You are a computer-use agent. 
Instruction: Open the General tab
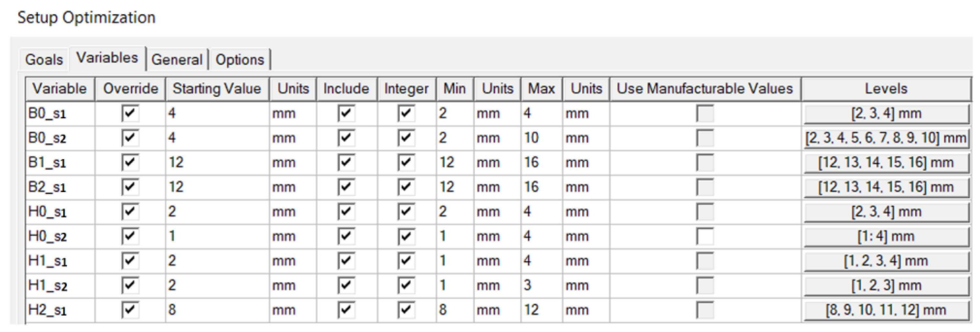point(177,60)
